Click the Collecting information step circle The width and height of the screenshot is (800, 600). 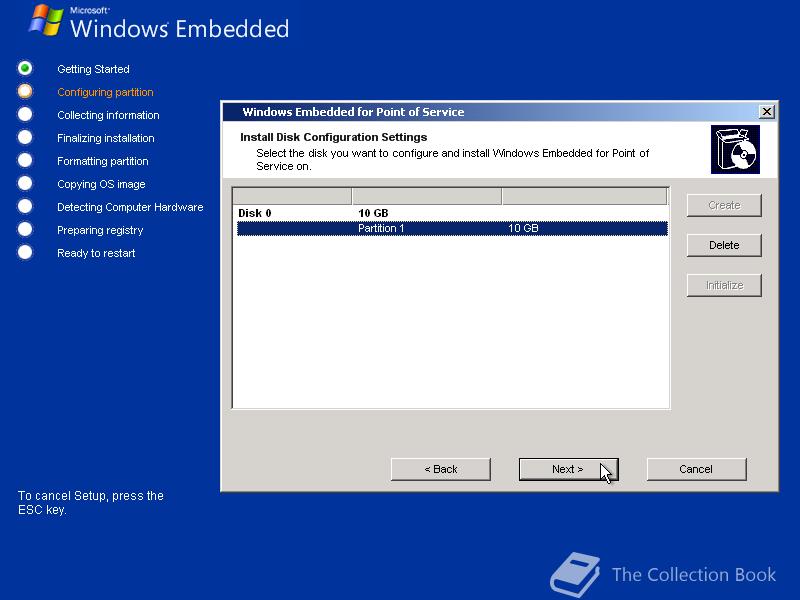coord(24,114)
